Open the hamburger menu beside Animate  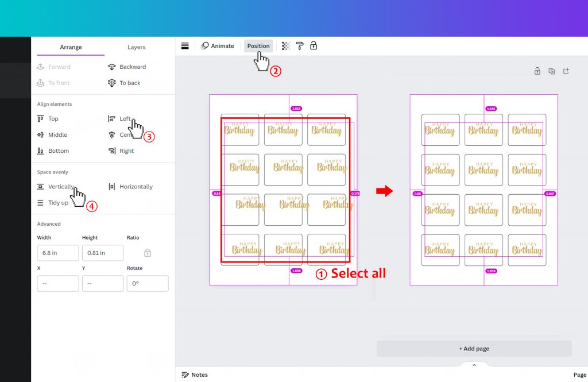[185, 45]
